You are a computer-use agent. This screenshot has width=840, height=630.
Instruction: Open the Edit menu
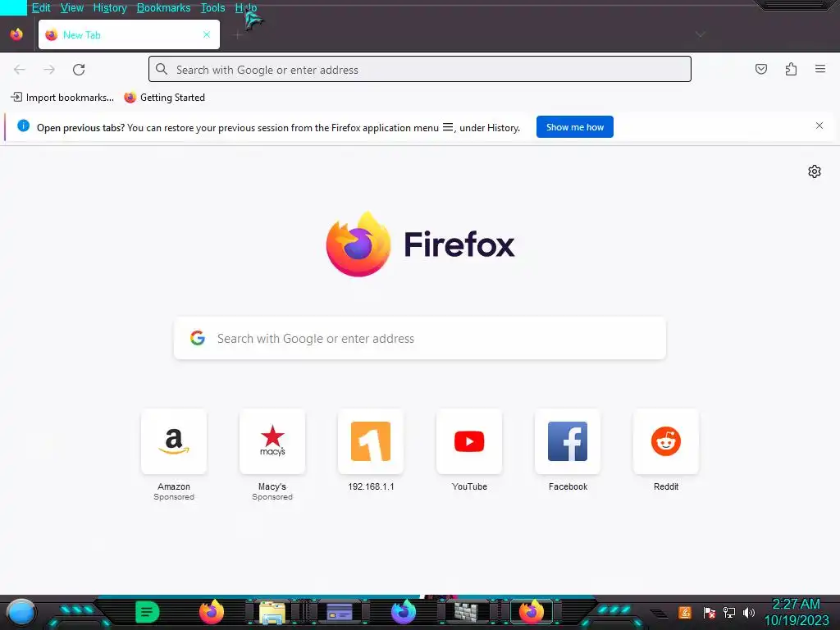click(41, 7)
